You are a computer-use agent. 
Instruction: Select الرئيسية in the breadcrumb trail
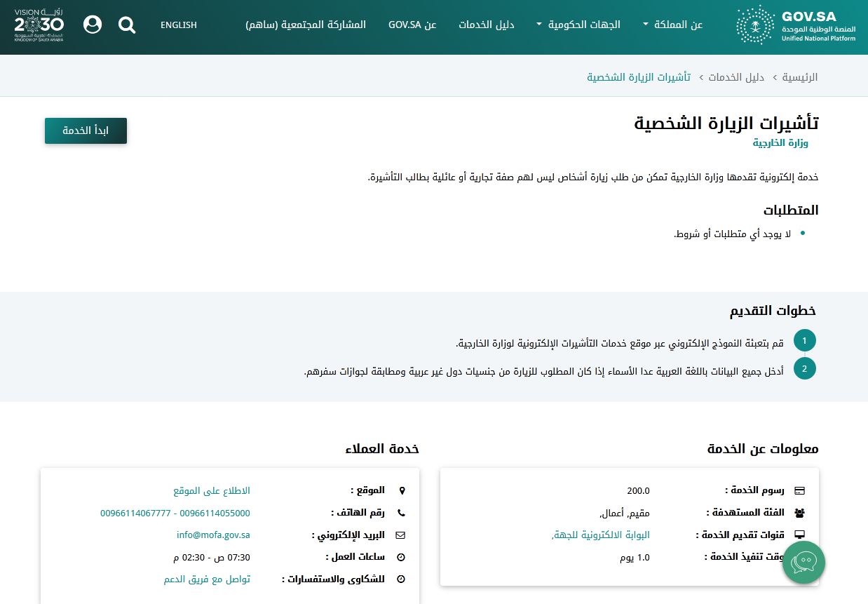[800, 77]
